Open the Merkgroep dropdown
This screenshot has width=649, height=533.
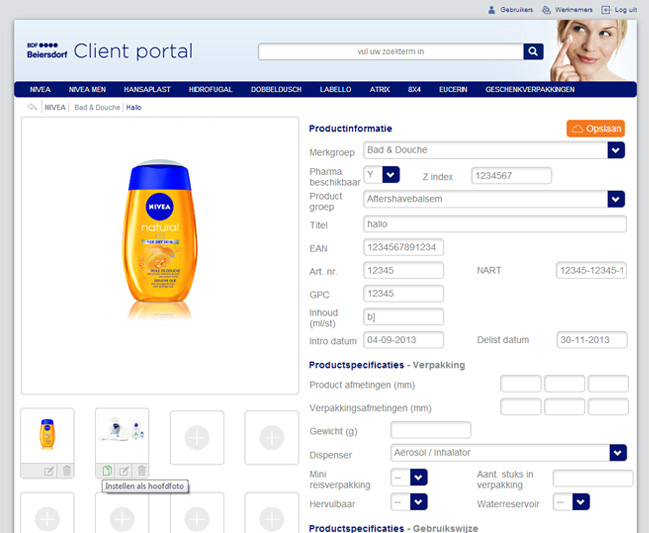point(616,150)
